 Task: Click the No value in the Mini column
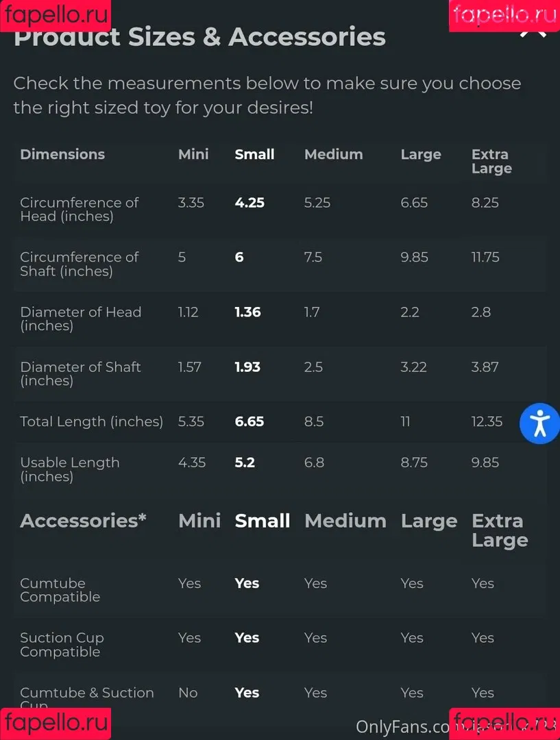click(188, 692)
